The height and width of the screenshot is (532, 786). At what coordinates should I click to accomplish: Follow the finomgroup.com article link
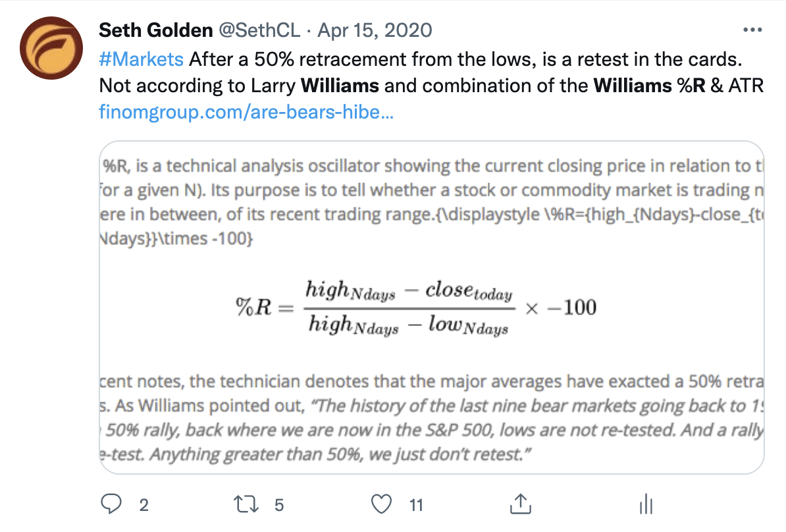[246, 111]
